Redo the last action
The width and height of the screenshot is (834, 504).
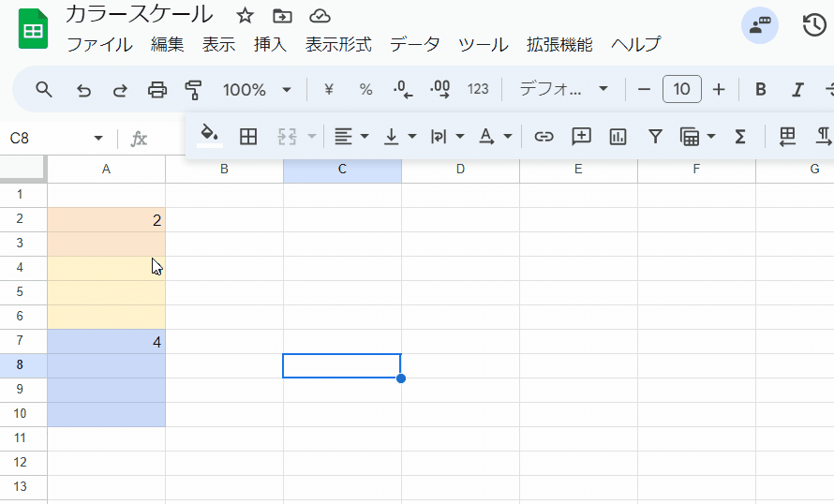point(120,90)
